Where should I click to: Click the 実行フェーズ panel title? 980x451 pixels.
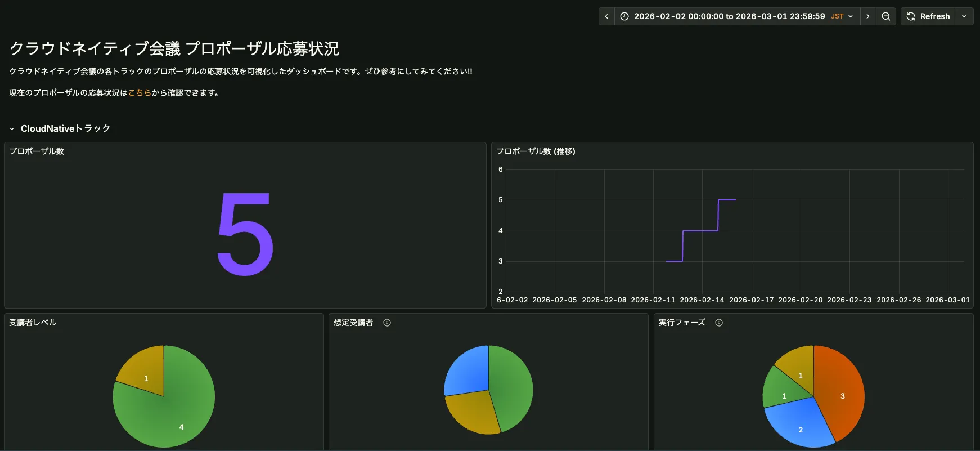coord(682,323)
